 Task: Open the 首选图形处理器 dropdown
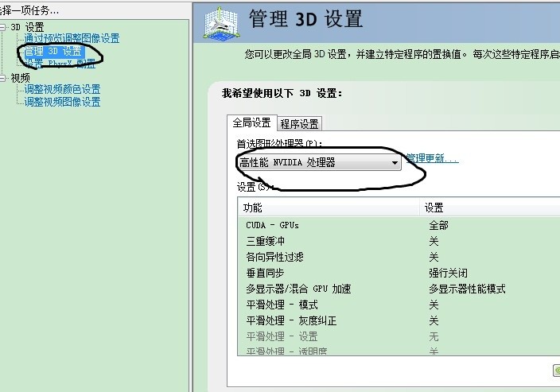(319, 162)
